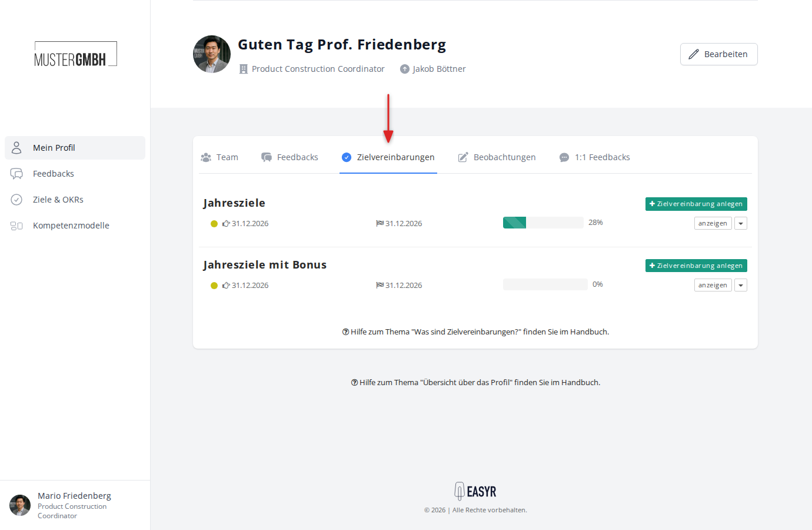Click the Mein Profil person icon
The image size is (812, 530).
(x=16, y=148)
